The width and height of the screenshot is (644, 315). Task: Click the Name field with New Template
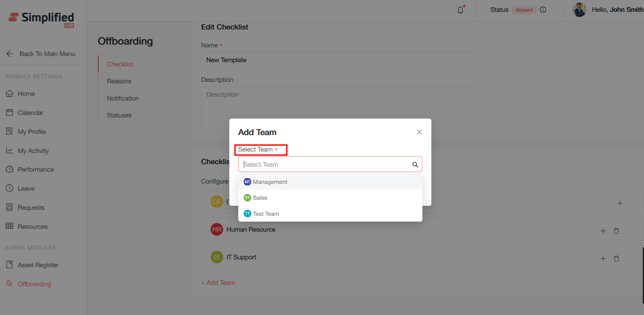[x=339, y=60]
